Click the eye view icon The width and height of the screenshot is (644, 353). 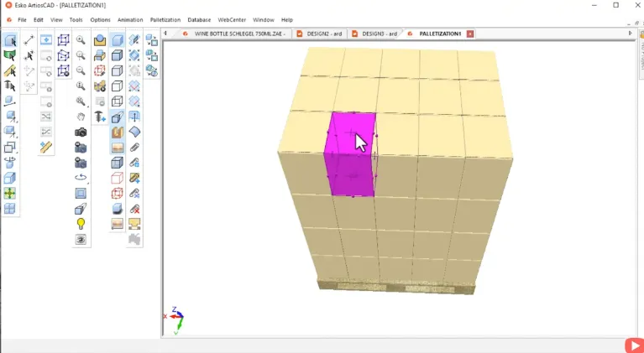pyautogui.click(x=81, y=239)
